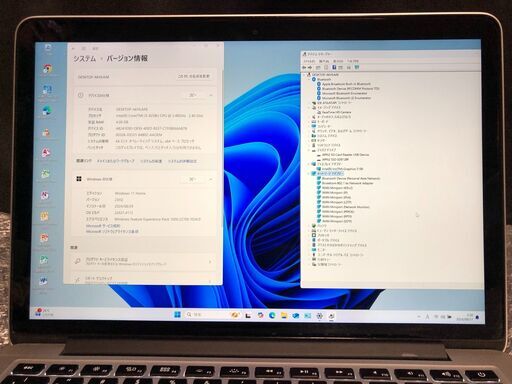This screenshot has width=512, height=384.
Task: Select Apple Broadcom Built-in Bluetooth device
Action: 346,84
